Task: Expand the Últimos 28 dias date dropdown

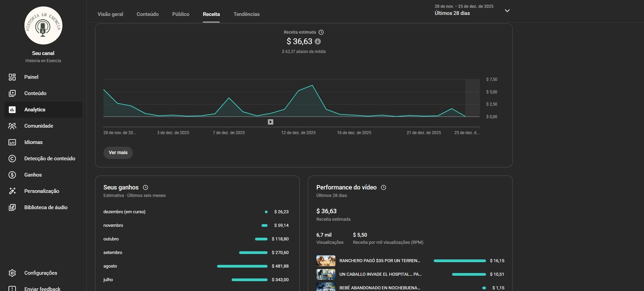Action: [507, 10]
